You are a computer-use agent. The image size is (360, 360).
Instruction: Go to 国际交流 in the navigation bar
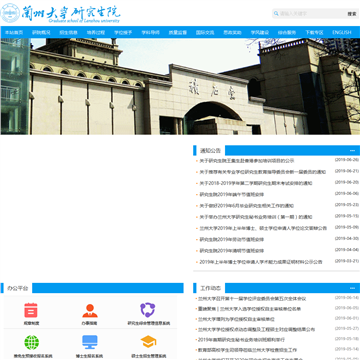click(x=205, y=32)
